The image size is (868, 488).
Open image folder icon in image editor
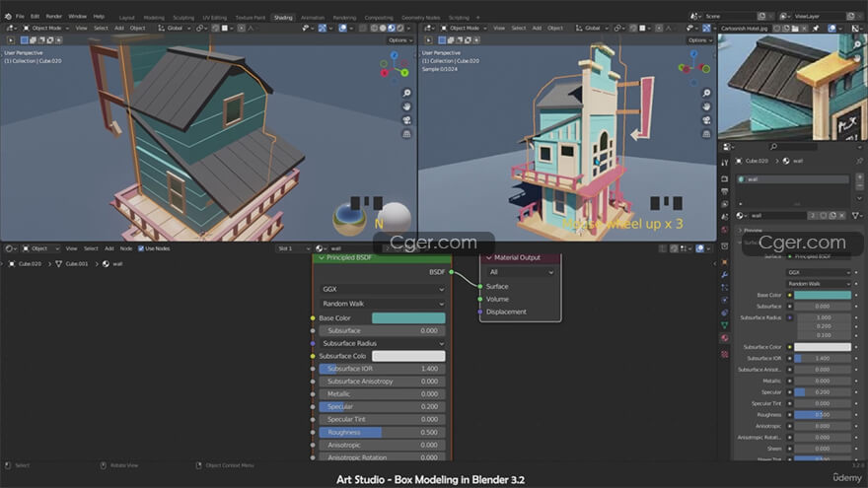(795, 29)
